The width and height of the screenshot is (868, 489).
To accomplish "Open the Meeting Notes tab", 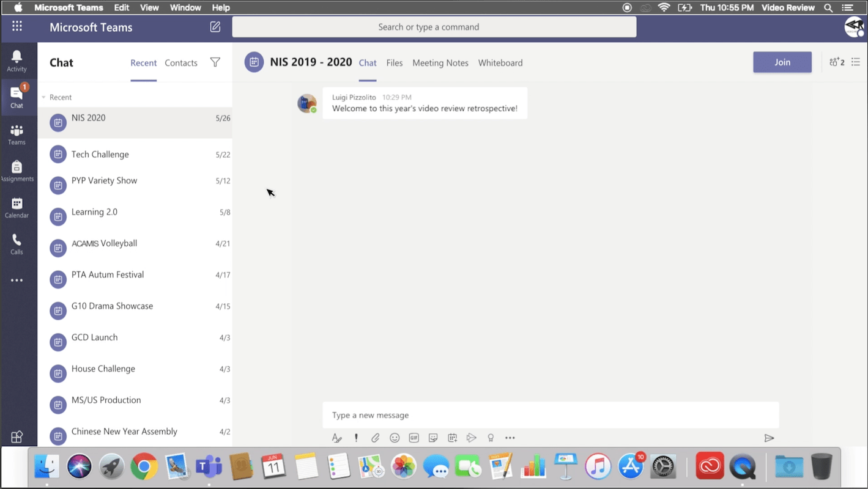I will (x=440, y=62).
